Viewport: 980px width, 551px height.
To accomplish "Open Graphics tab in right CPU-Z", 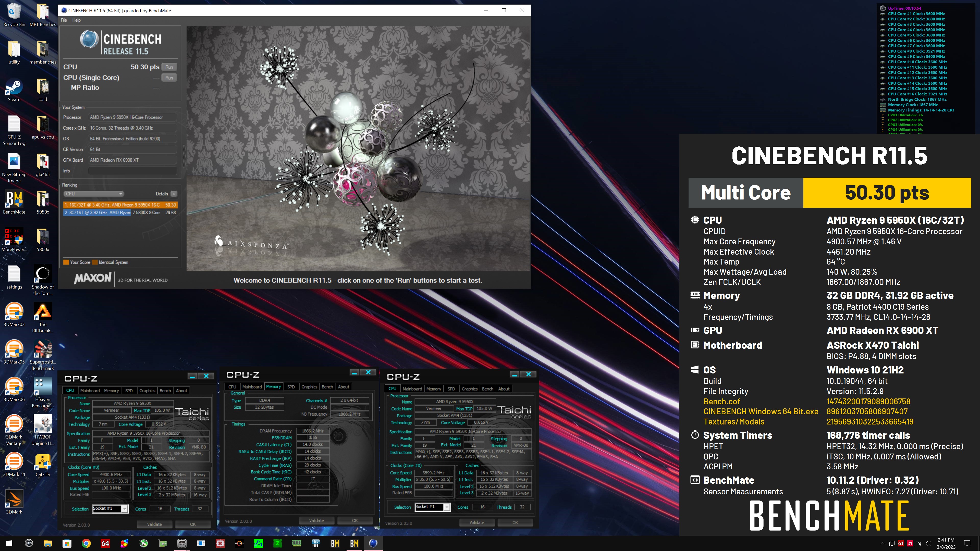I will (470, 389).
